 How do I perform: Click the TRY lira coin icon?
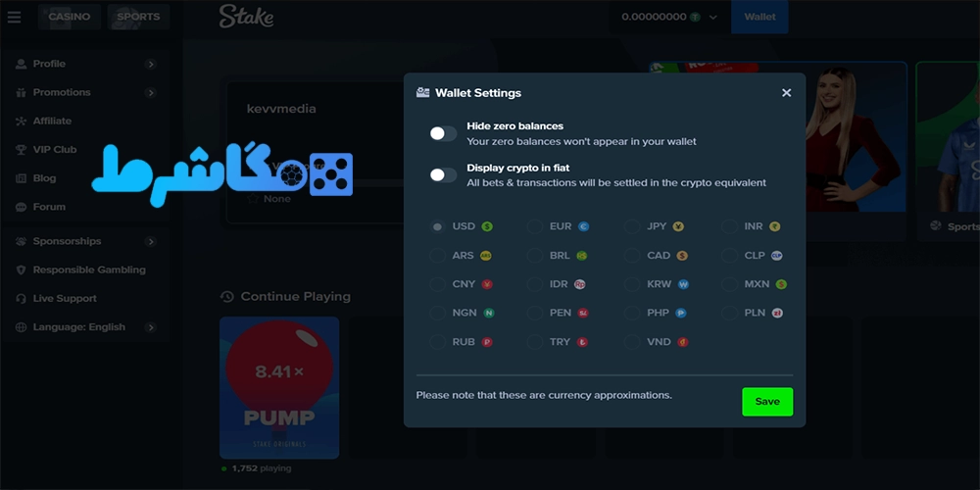[582, 342]
